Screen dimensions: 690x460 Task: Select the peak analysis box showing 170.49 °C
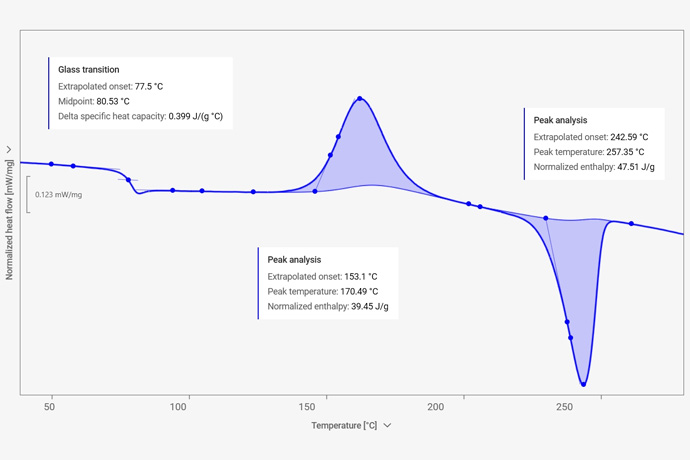tap(328, 283)
